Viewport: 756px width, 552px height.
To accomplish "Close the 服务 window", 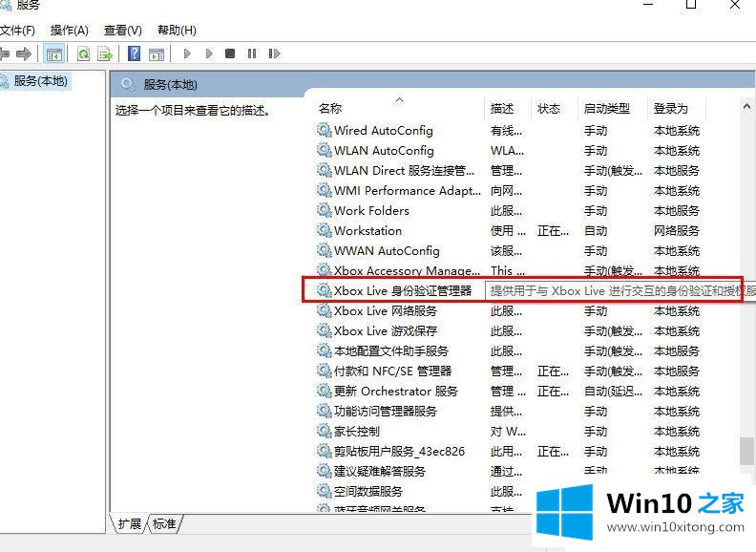I will point(735,5).
